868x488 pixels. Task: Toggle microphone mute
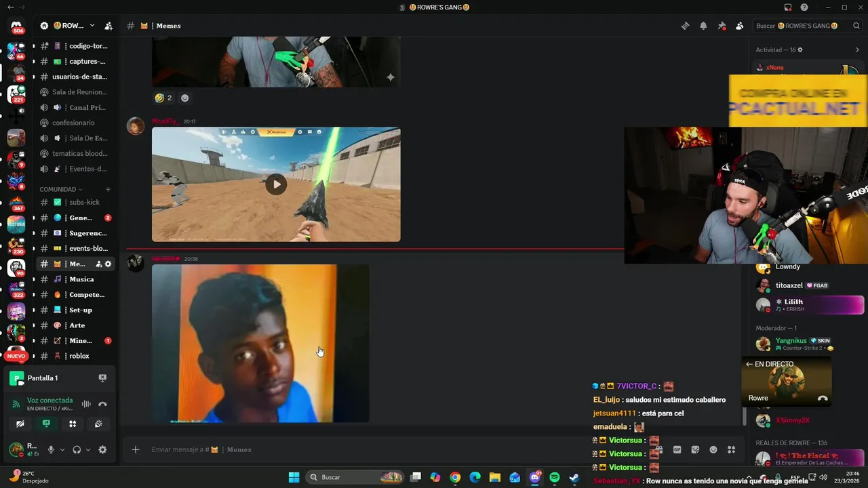tap(51, 449)
